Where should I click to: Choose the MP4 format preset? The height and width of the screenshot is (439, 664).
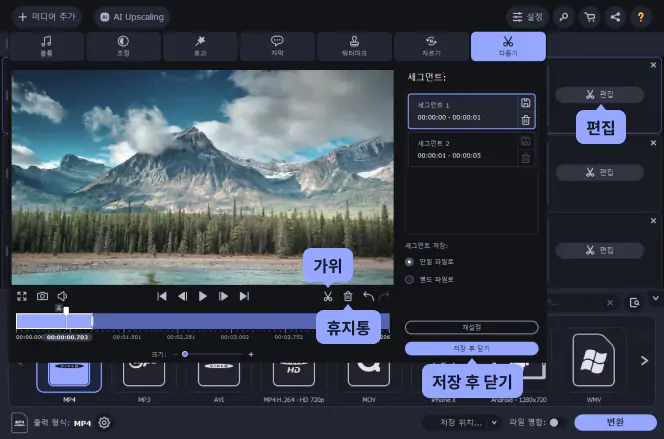69,378
